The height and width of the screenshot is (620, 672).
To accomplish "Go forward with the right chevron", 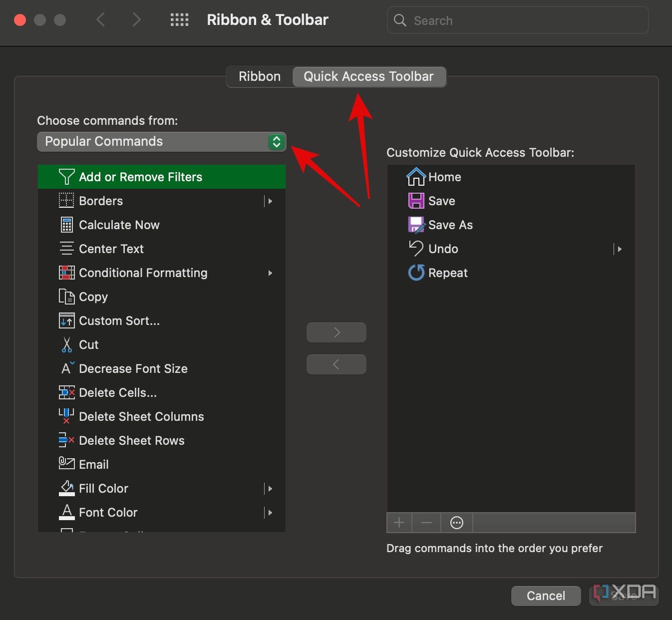I will point(136,20).
